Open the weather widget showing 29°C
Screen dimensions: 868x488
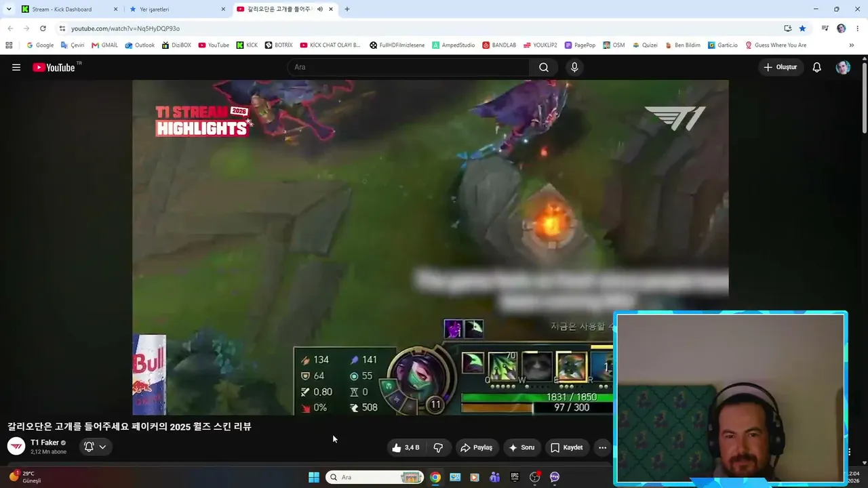coord(25,477)
